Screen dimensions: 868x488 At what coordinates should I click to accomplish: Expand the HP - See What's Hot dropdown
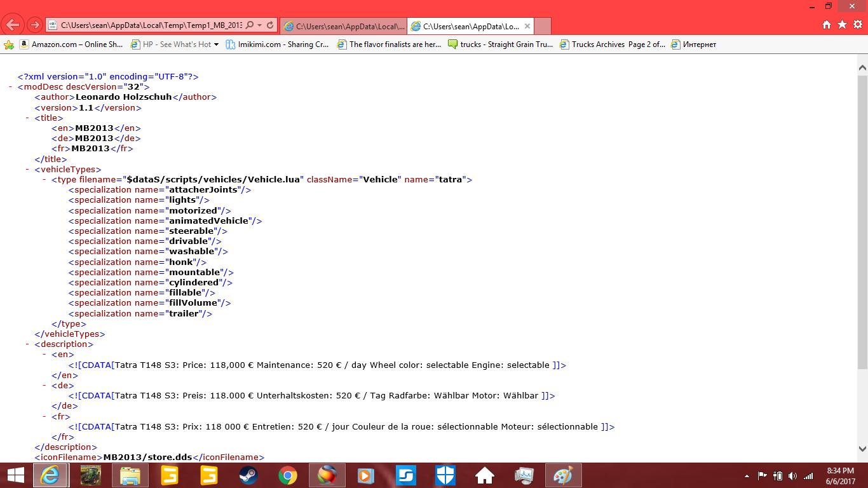216,44
